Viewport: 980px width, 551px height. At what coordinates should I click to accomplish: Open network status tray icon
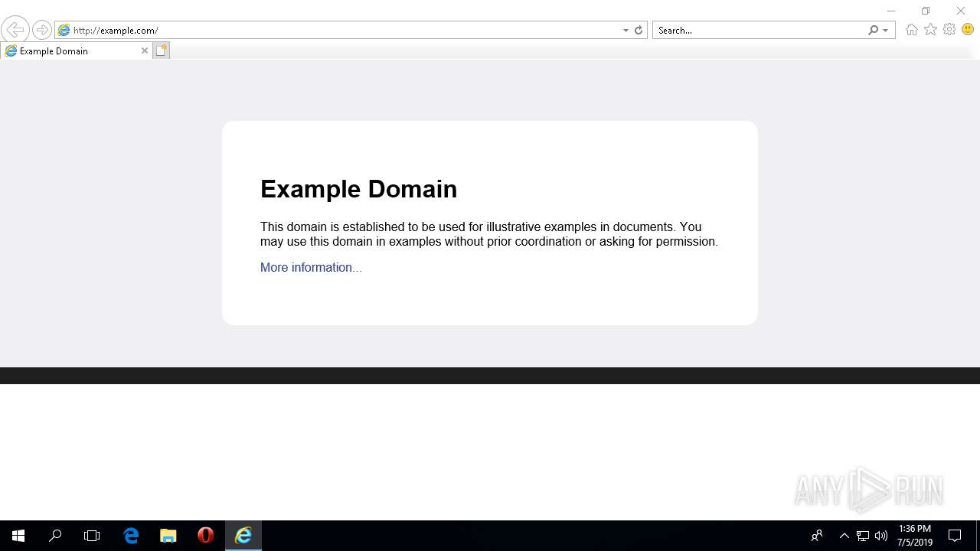863,536
